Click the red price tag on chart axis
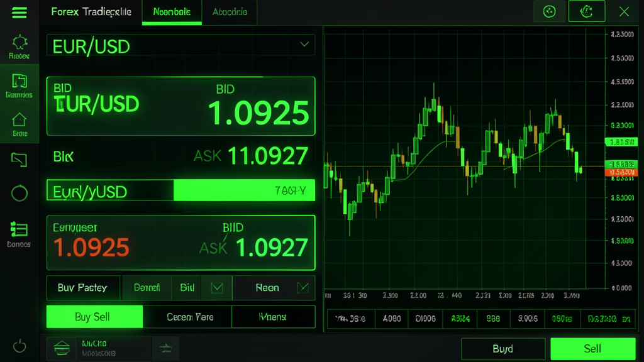The height and width of the screenshot is (362, 644). click(621, 172)
